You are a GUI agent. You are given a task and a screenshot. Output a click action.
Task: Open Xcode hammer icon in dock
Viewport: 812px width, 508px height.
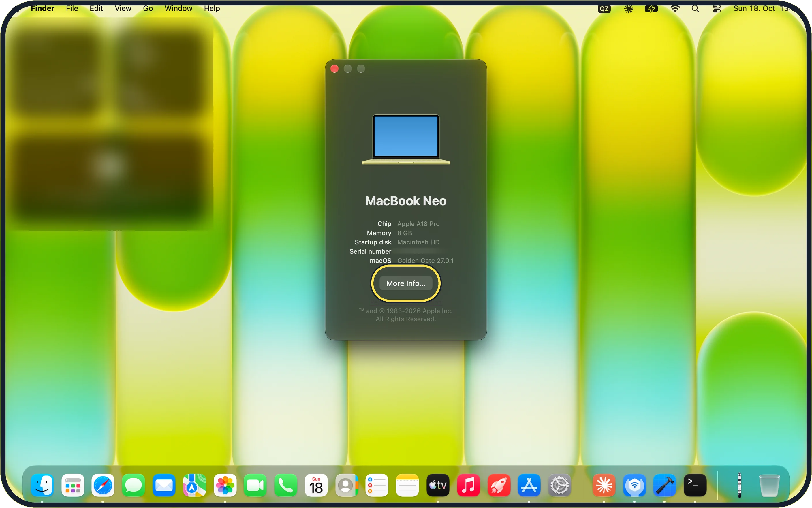665,485
